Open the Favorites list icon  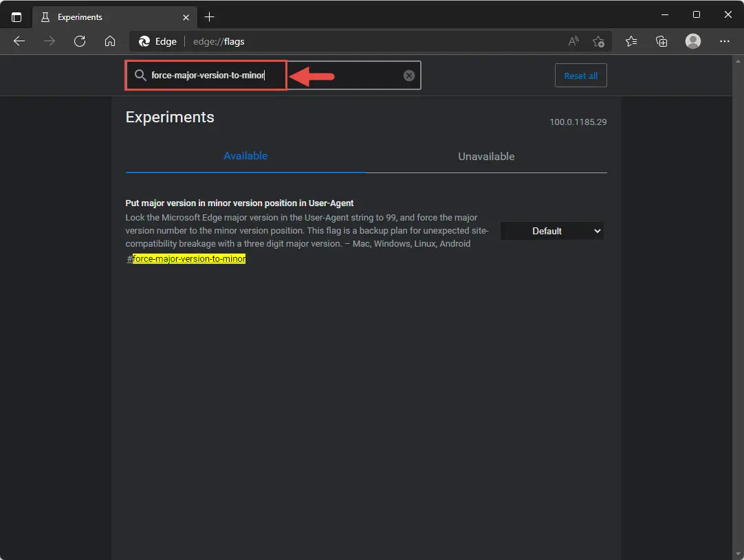[x=631, y=41]
